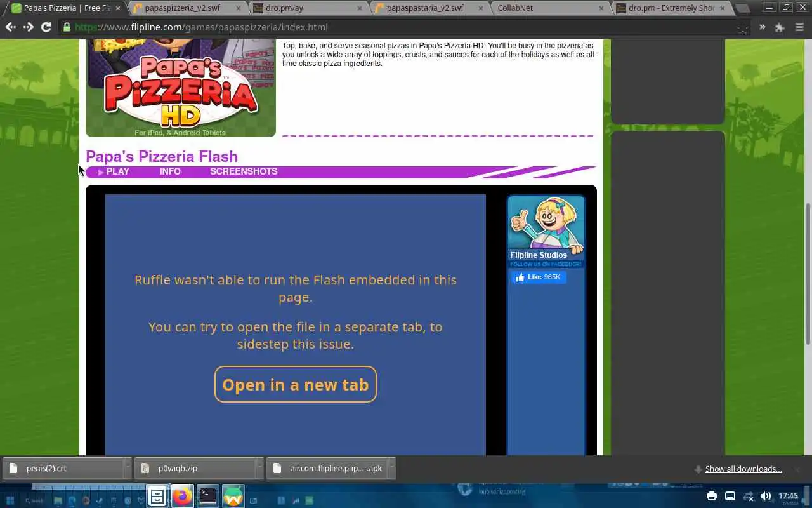Viewport: 812px width, 508px height.
Task: Click the Flipline Studios mascot image
Action: coord(546,224)
